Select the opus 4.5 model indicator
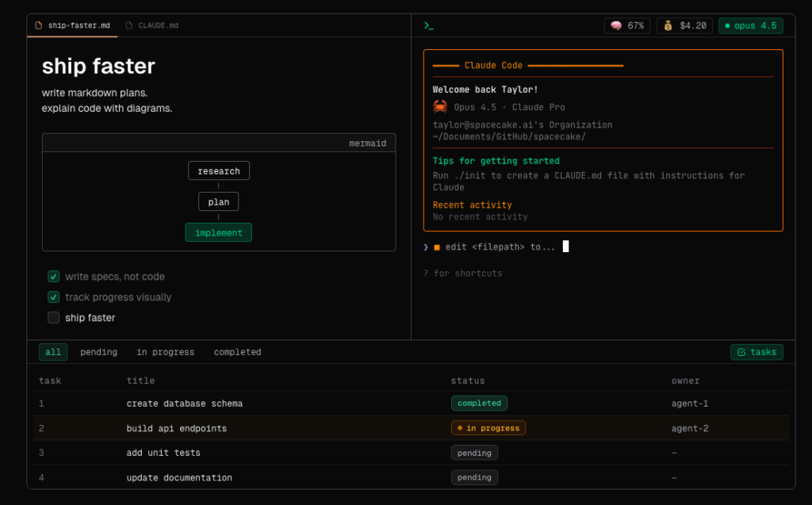This screenshot has width=812, height=505. [750, 25]
